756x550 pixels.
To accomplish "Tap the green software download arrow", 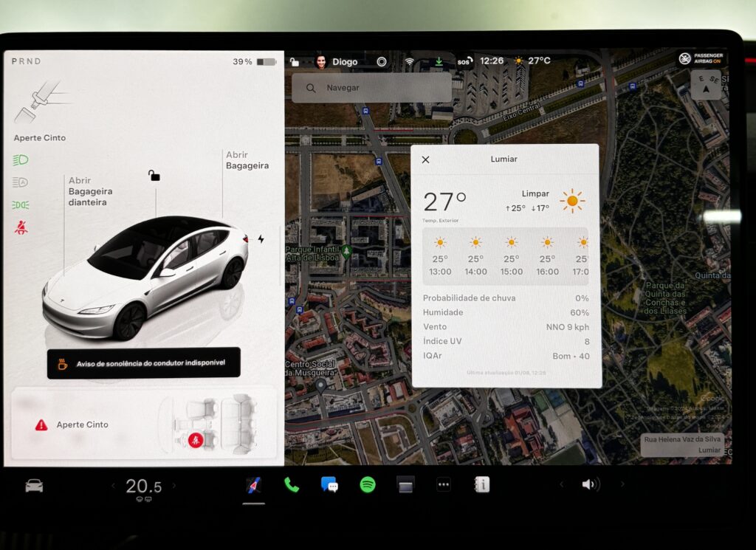I will pos(439,62).
